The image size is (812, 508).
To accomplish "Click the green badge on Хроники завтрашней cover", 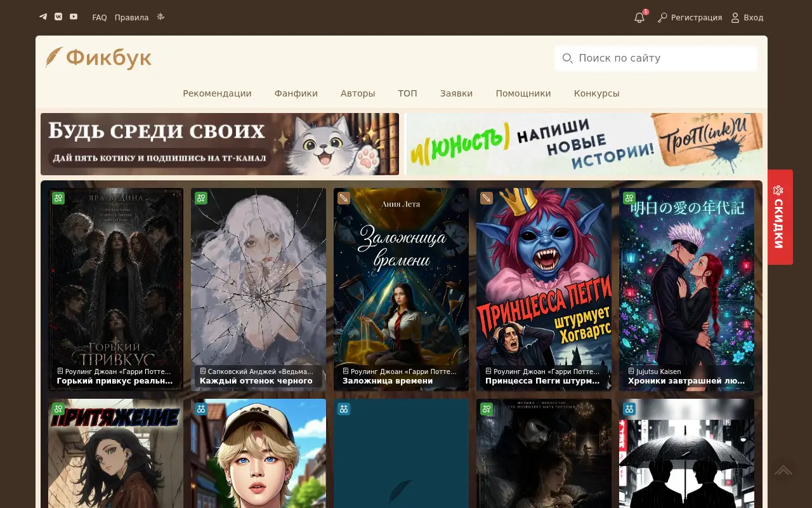I will pos(629,198).
